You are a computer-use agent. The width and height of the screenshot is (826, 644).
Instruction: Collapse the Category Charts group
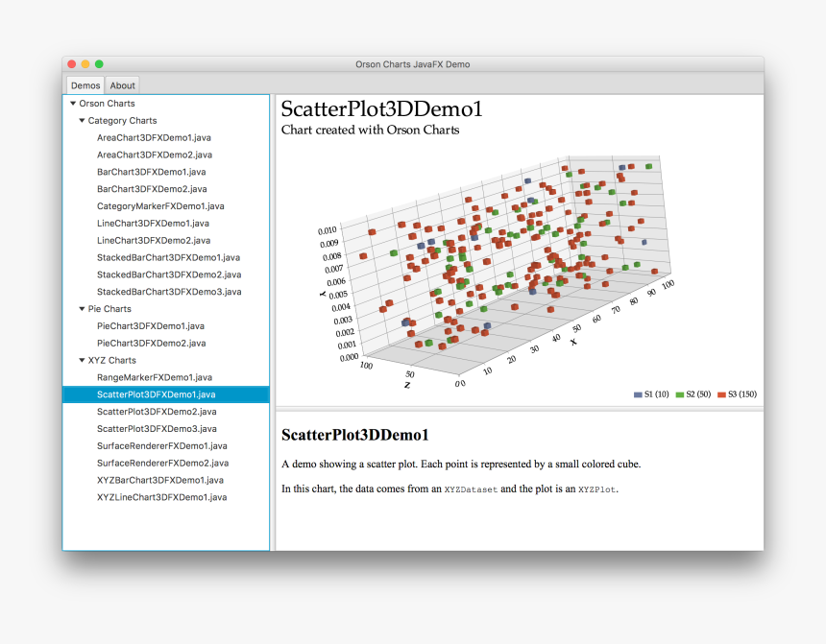[x=83, y=121]
